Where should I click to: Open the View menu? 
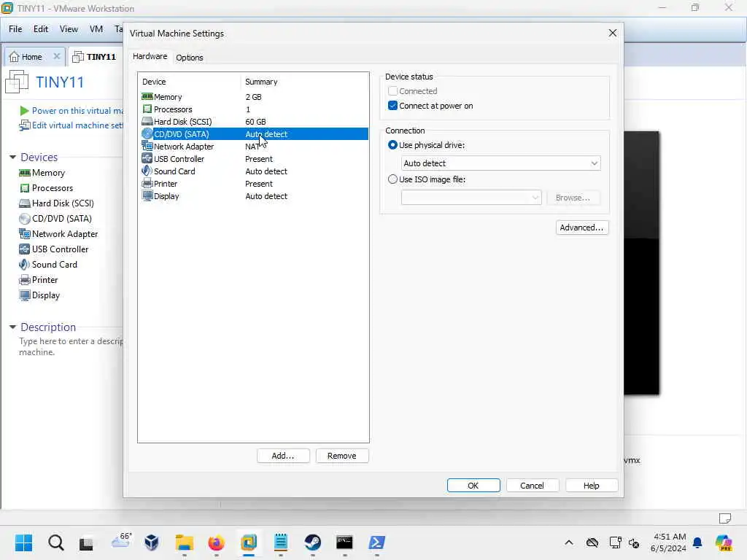coord(69,29)
